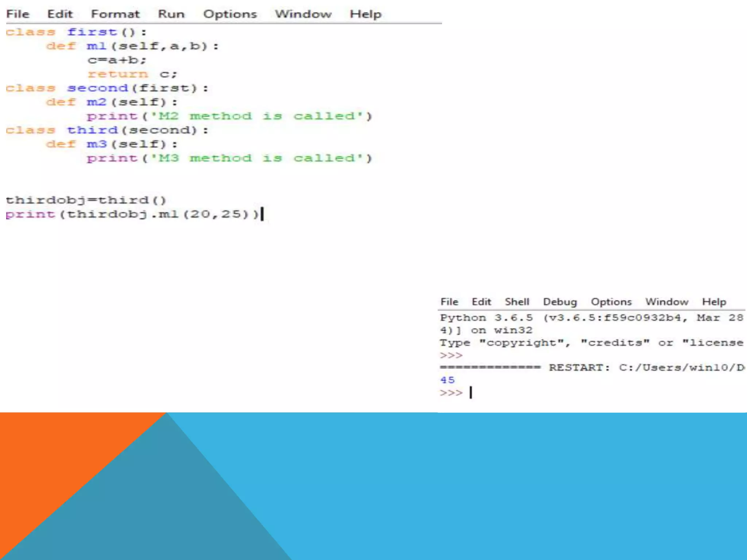Click the 'class first():' code line
Image resolution: width=747 pixels, height=560 pixels.
76,32
